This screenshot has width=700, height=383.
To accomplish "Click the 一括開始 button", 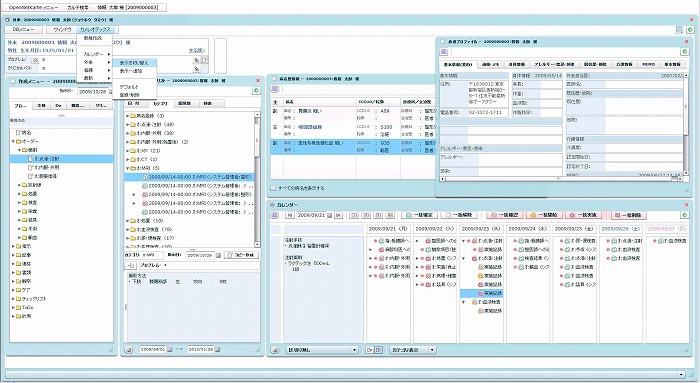I will [545, 215].
